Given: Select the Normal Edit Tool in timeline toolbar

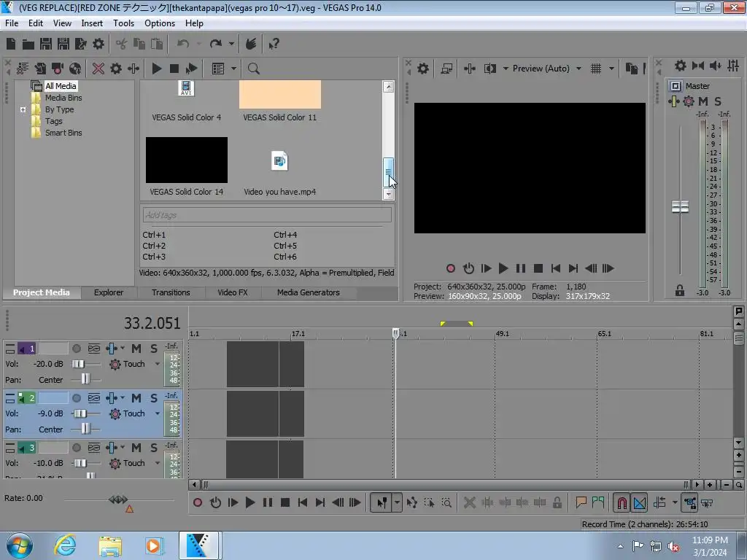Looking at the screenshot, I should (x=382, y=503).
